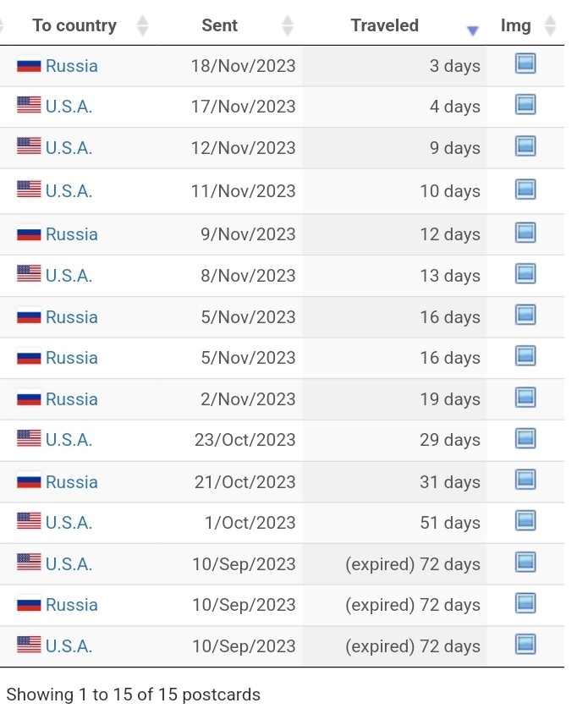
Task: Open image icon for 17/Nov/2023 U.S.A. postcard
Action: click(525, 104)
